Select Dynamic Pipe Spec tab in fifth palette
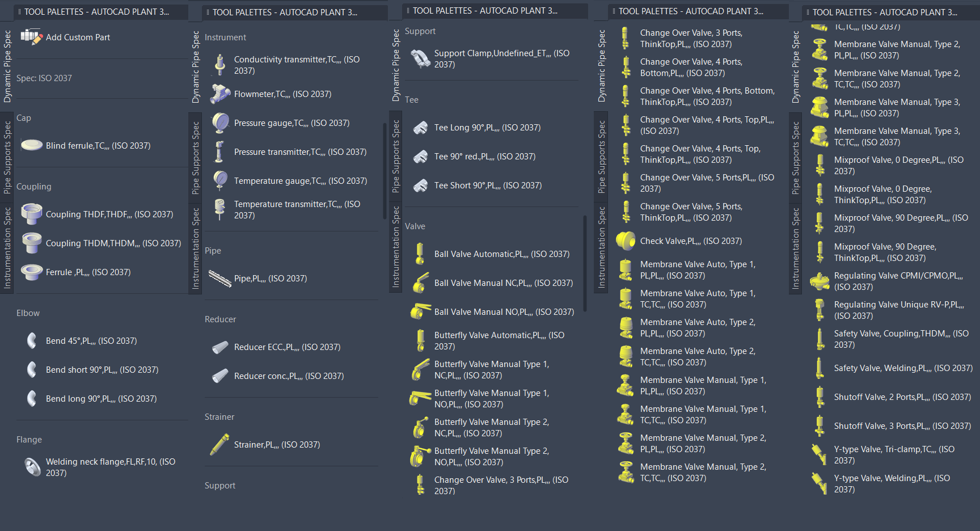Viewport: 980px width, 531px height. [x=796, y=66]
